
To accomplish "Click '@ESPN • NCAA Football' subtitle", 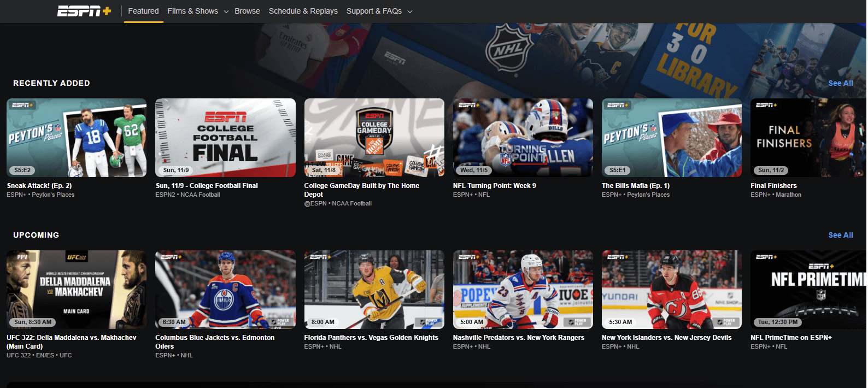I will coord(338,203).
